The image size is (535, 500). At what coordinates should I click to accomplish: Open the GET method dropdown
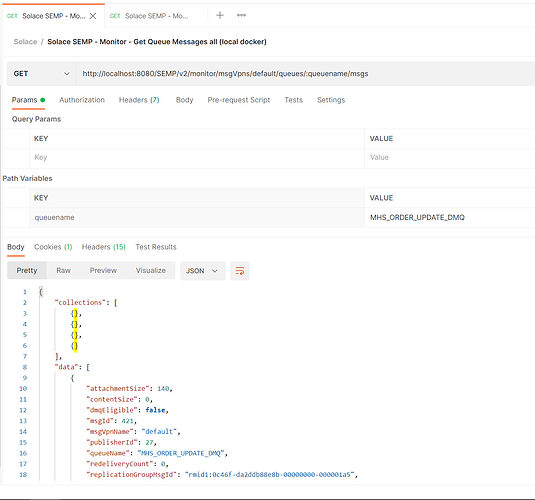(x=42, y=74)
